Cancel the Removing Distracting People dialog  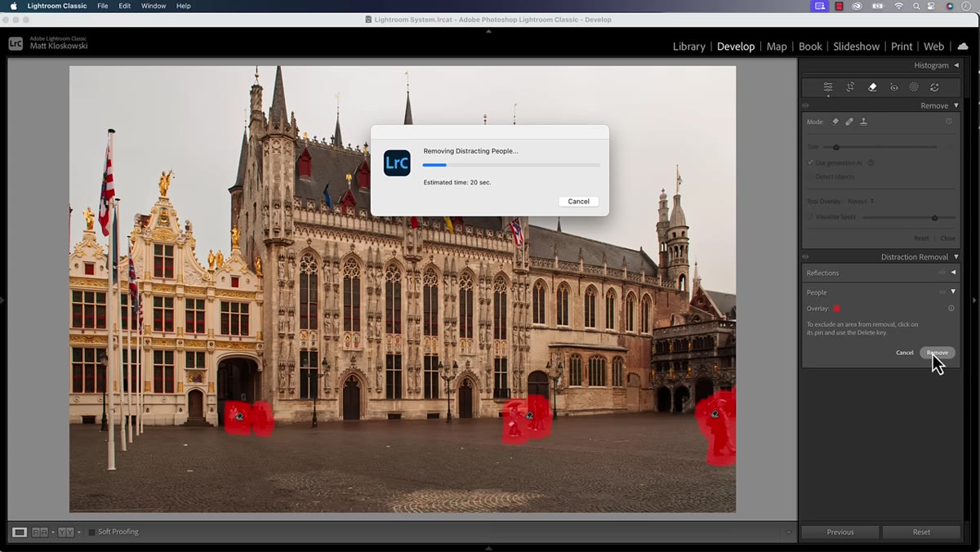(x=578, y=201)
